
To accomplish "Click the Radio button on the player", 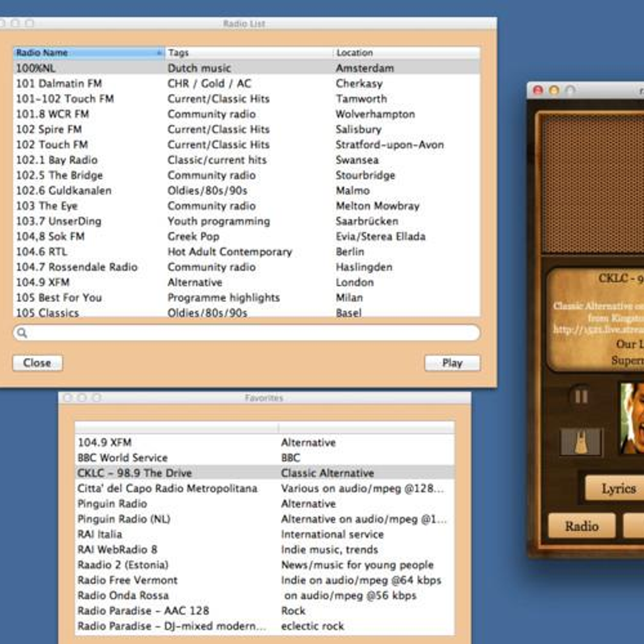I will pos(582,526).
